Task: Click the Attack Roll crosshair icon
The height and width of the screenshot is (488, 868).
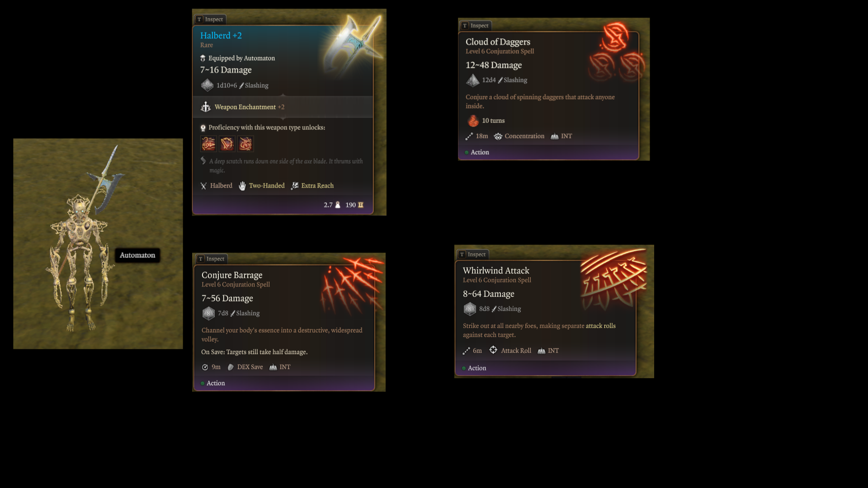Action: coord(493,350)
